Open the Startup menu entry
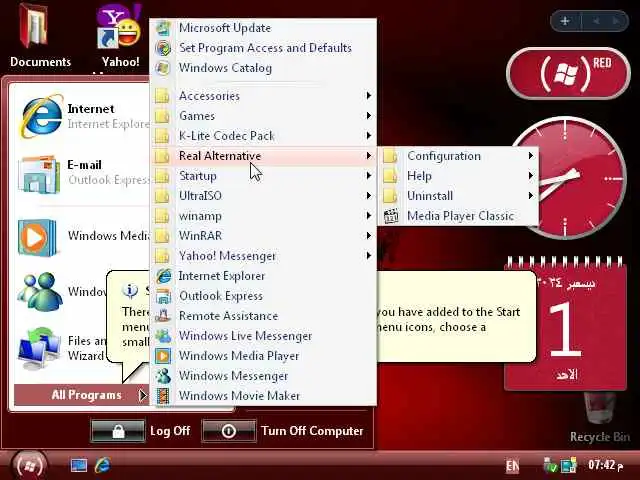 point(263,176)
